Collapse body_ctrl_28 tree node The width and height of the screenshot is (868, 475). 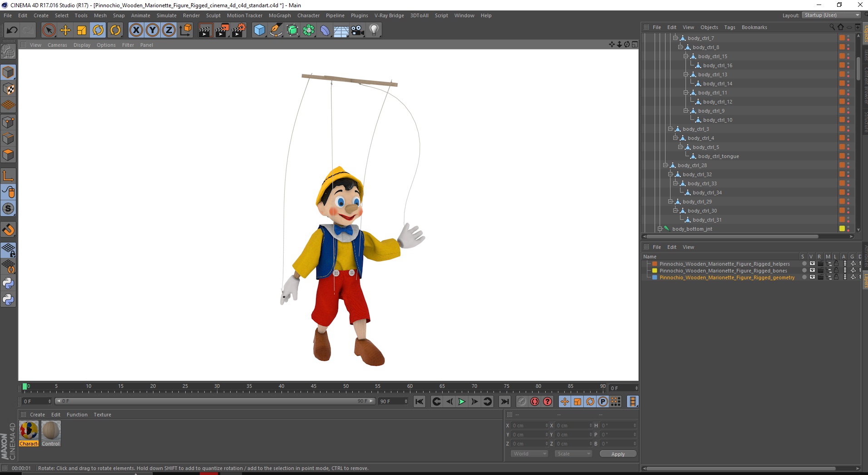[x=665, y=165]
